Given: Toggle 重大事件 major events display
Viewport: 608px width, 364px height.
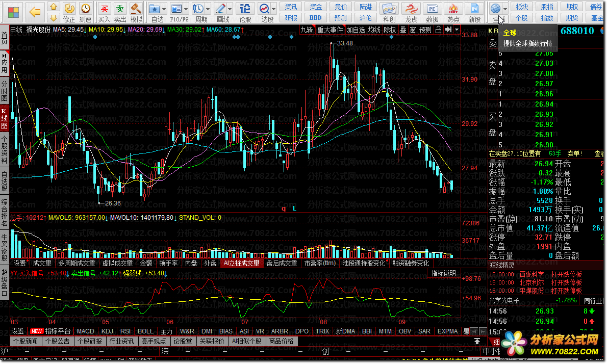Looking at the screenshot, I should (330, 30).
